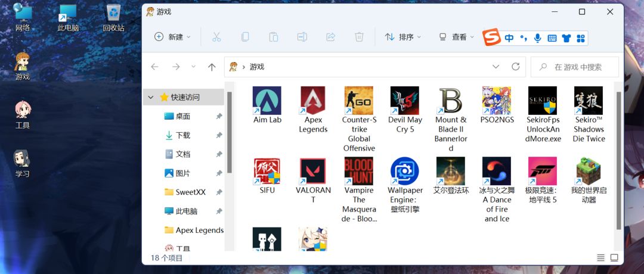This screenshot has height=274, width=644.
Task: Select the 我的世界启动器 shortcut
Action: (x=589, y=180)
